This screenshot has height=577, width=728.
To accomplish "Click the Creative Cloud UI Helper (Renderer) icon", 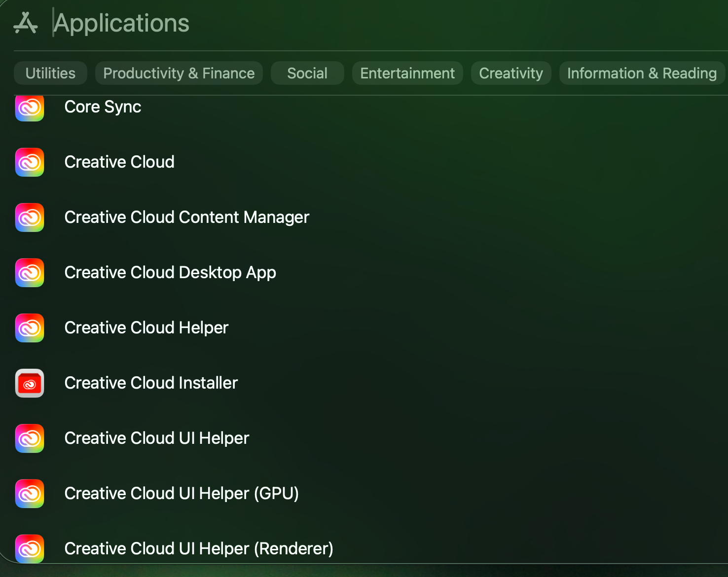I will [30, 549].
